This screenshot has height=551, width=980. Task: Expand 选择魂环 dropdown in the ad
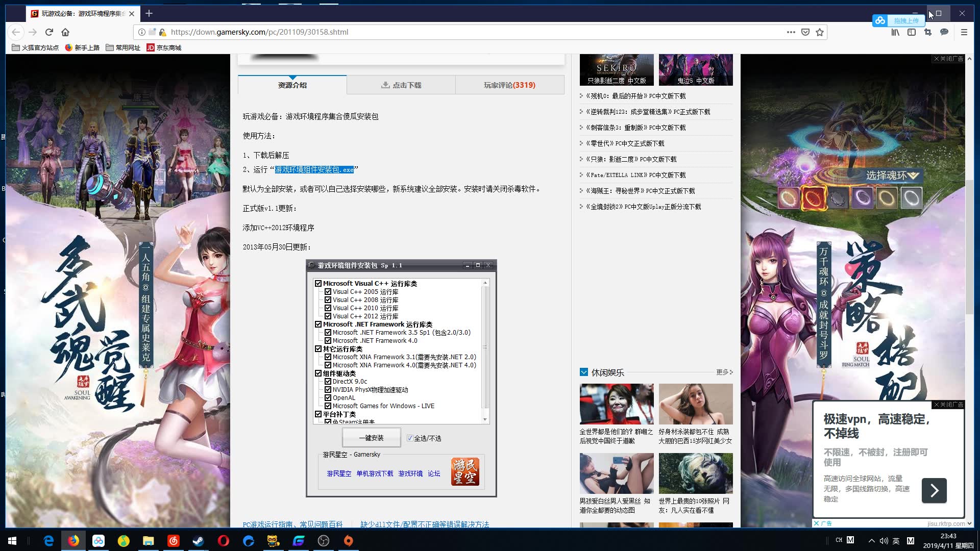pyautogui.click(x=892, y=176)
